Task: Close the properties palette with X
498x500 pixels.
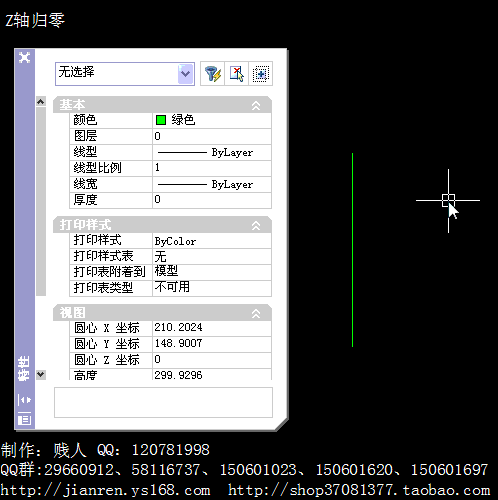Action: tap(24, 57)
